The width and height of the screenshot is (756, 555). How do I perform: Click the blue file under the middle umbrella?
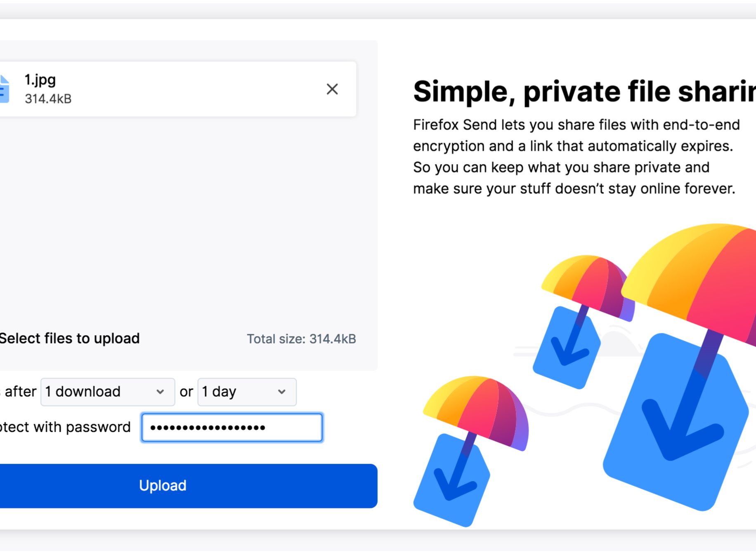pyautogui.click(x=567, y=347)
